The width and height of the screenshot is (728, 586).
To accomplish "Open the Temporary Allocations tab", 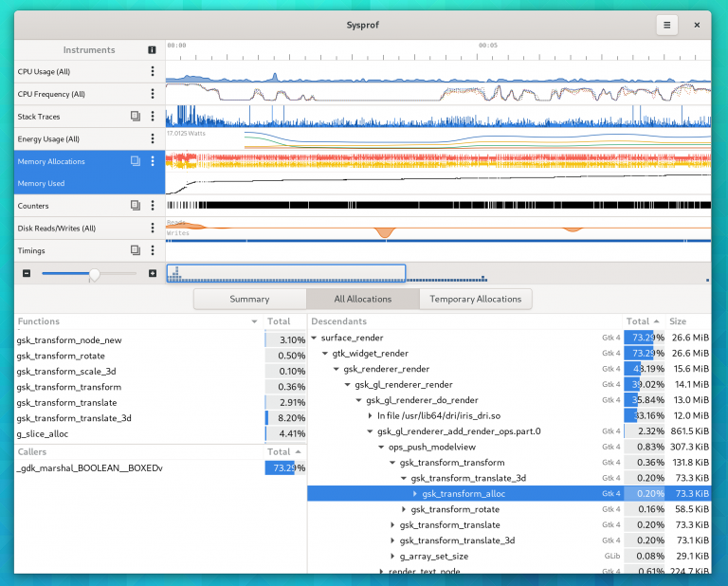I will coord(476,299).
